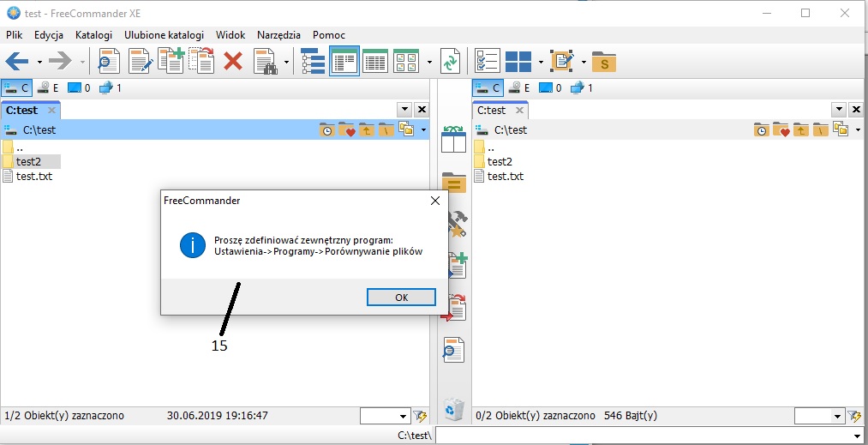Click the folder icon with the S

[604, 62]
